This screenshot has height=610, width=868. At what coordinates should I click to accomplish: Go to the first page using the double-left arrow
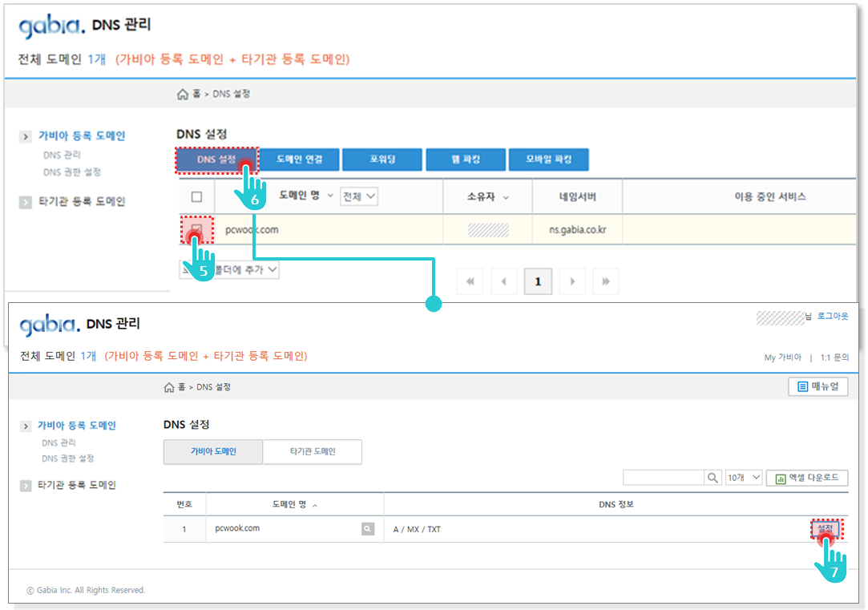coord(470,281)
